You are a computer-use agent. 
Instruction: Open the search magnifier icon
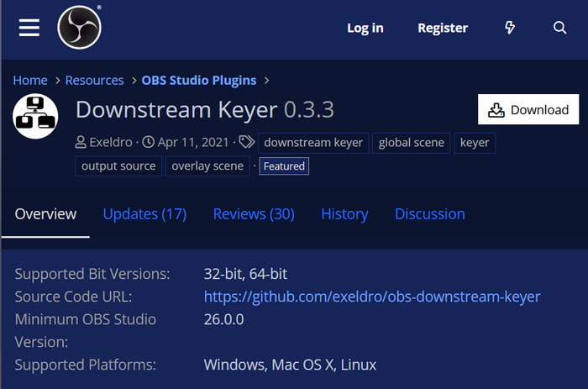559,28
